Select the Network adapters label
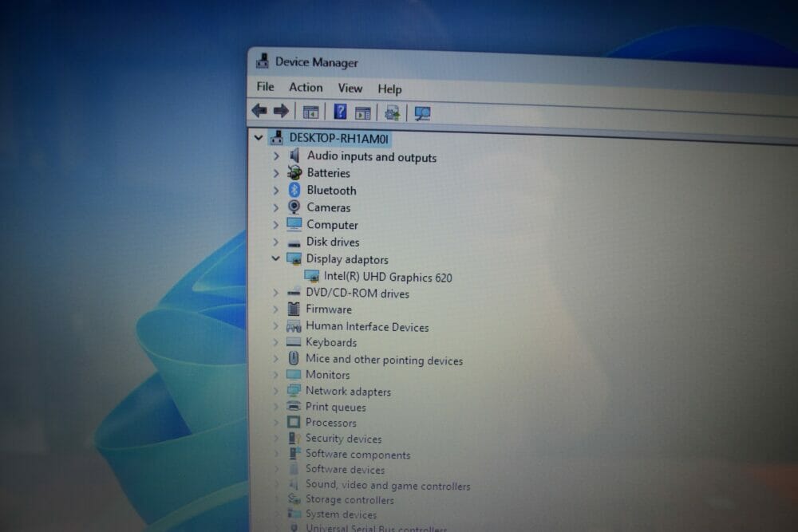 [348, 391]
